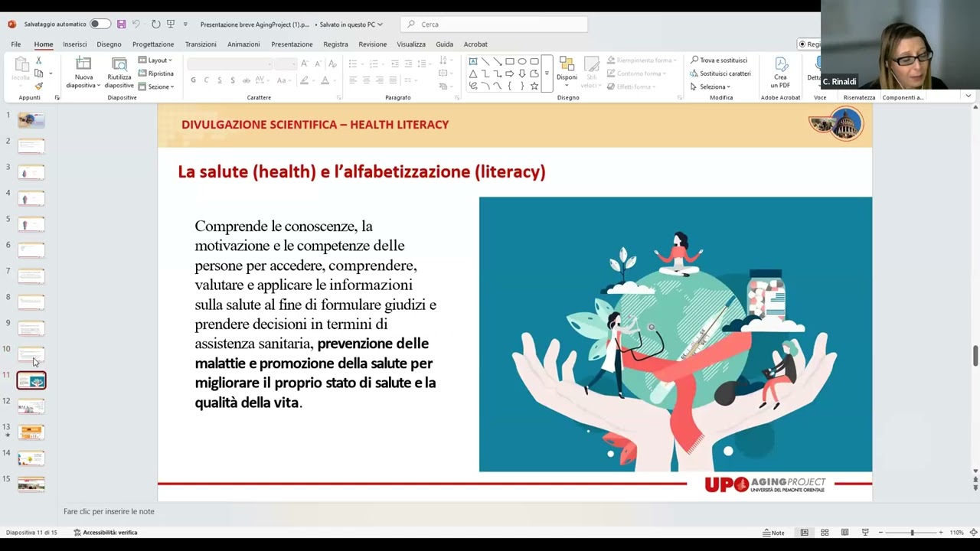The width and height of the screenshot is (980, 551).
Task: Apply underline with the S button
Action: (219, 80)
